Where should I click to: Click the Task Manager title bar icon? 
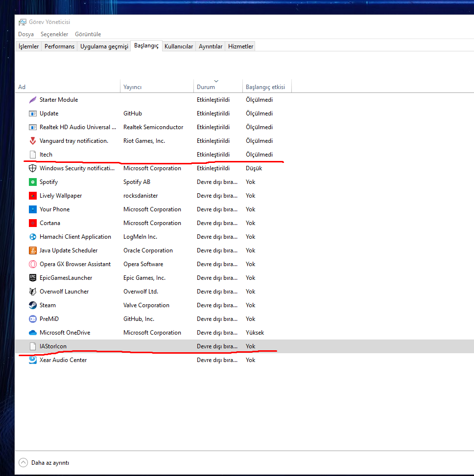[x=23, y=22]
